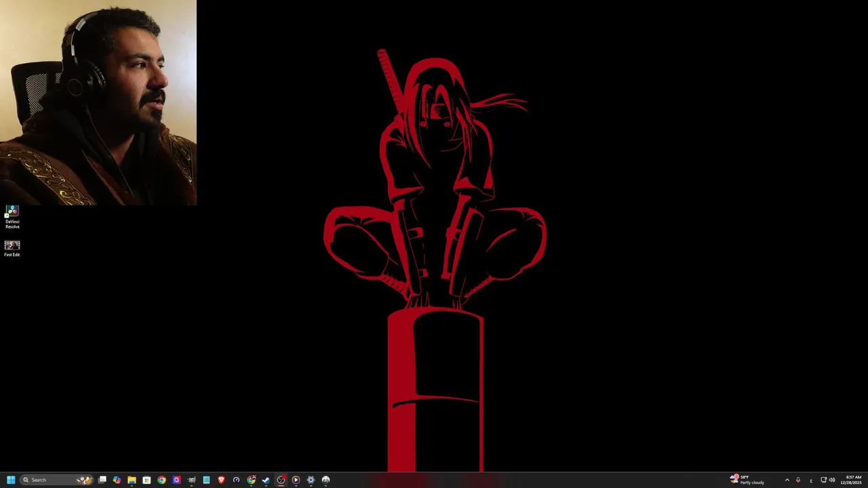Click the microphone in-use tray icon
The height and width of the screenshot is (488, 868).
[x=798, y=480]
